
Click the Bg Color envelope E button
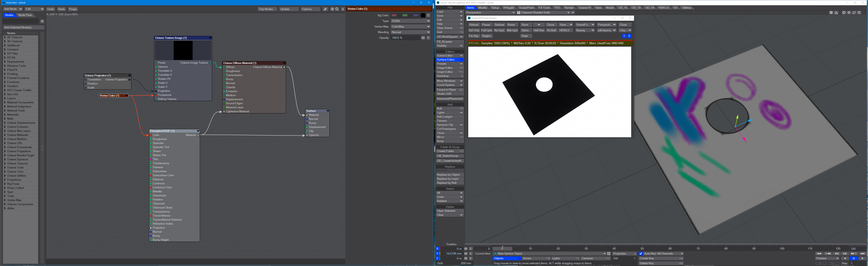pyautogui.click(x=428, y=15)
